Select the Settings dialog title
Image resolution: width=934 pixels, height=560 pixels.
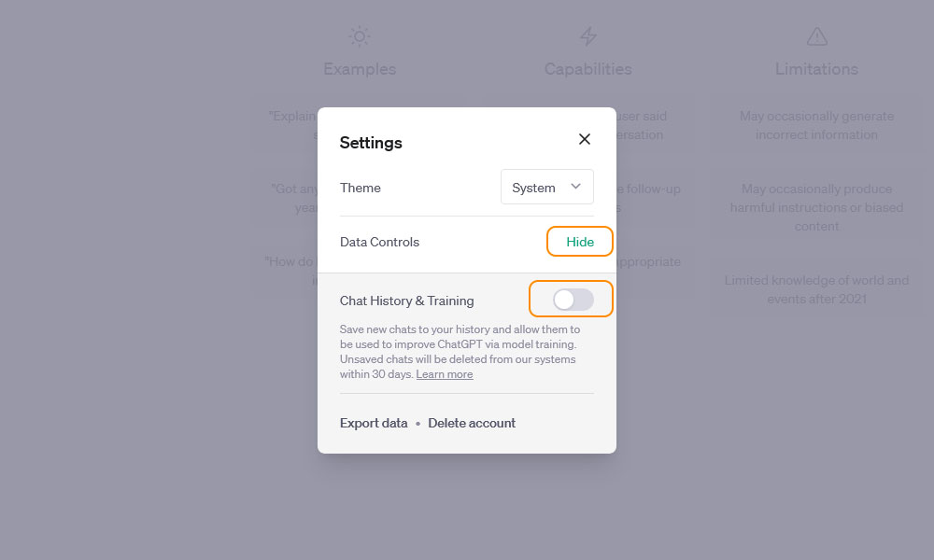pyautogui.click(x=371, y=143)
